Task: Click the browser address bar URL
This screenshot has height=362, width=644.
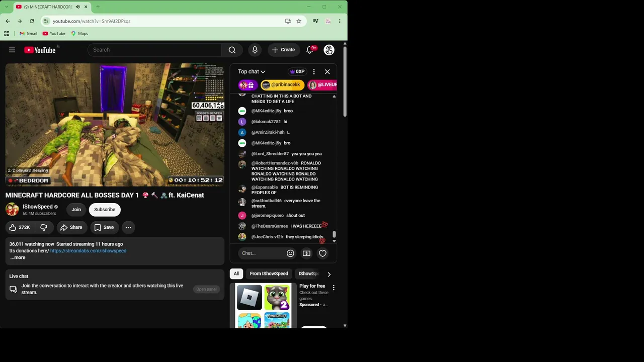Action: tap(92, 21)
